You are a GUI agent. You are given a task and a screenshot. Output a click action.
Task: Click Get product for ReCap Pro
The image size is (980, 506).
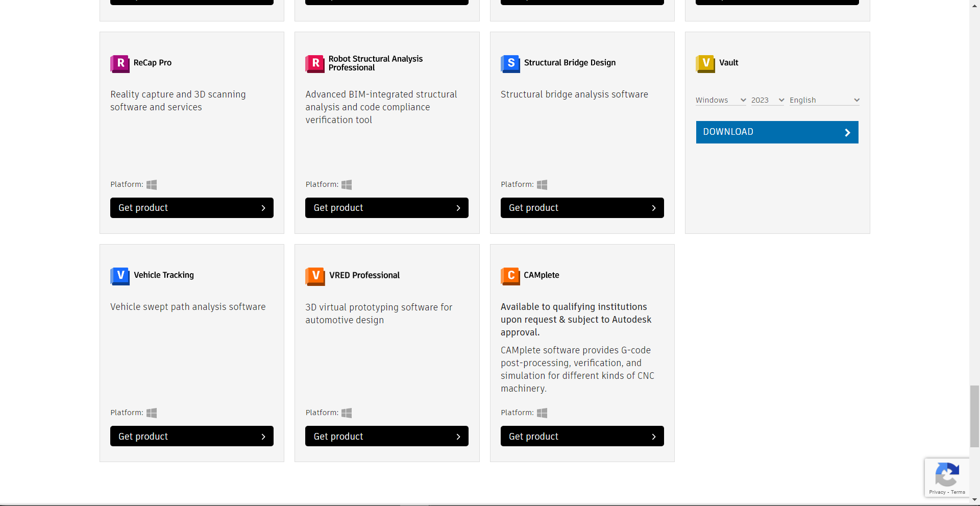191,207
